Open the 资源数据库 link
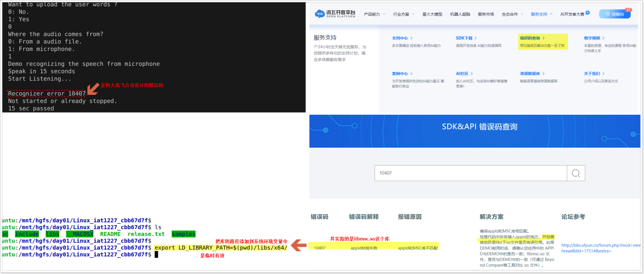Viewport: 644px width, 274px height. tap(532, 74)
